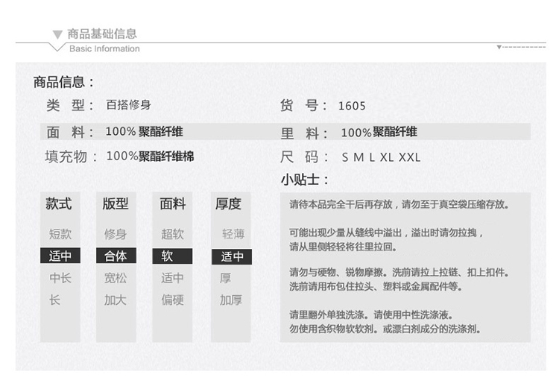
Task: Click size XXL in 尺码 row
Action: [x=409, y=157]
